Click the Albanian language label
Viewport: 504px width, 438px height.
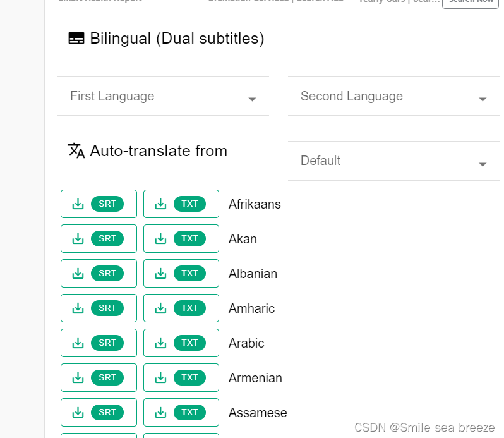coord(253,274)
